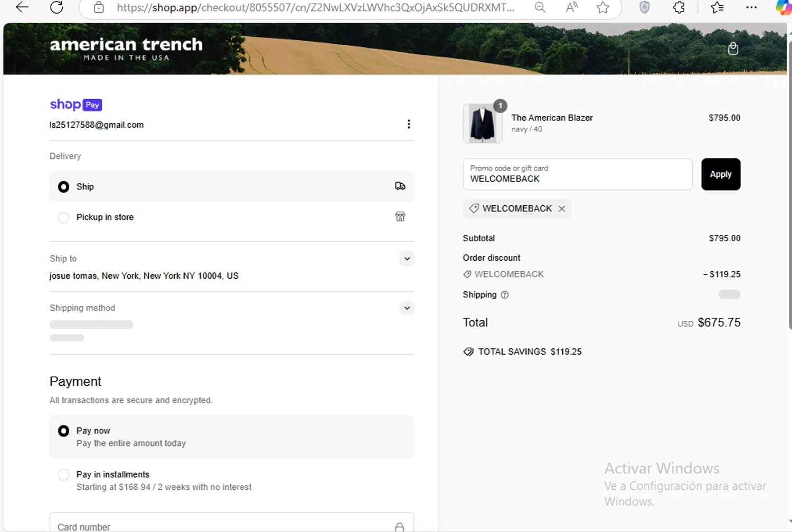
Task: Go back with the browser back arrow
Action: 22,7
